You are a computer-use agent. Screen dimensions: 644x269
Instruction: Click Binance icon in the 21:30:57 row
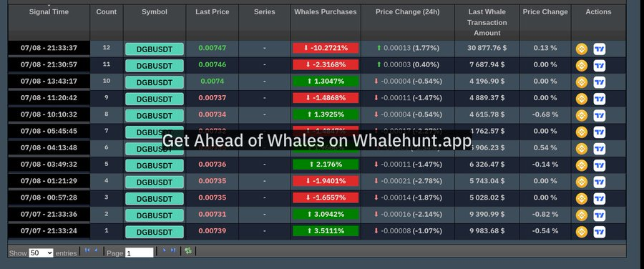tap(581, 66)
